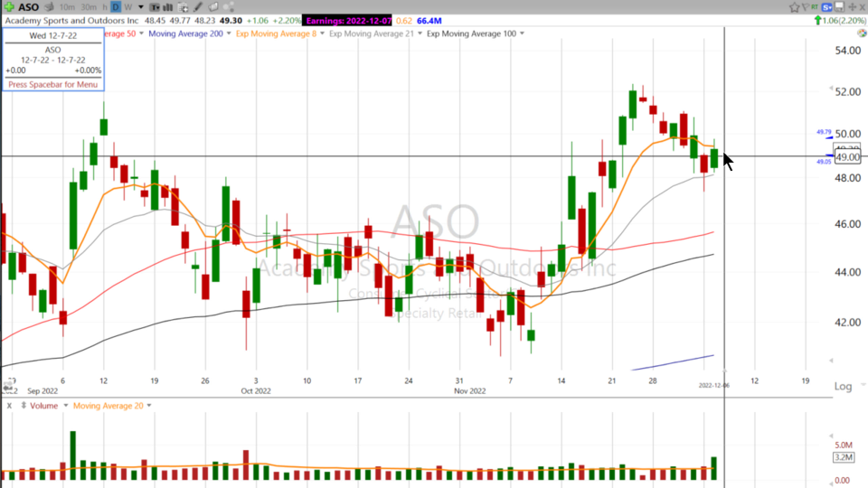Viewport: 868px width, 488px height.
Task: Click the Volume indicator label
Action: (43, 406)
